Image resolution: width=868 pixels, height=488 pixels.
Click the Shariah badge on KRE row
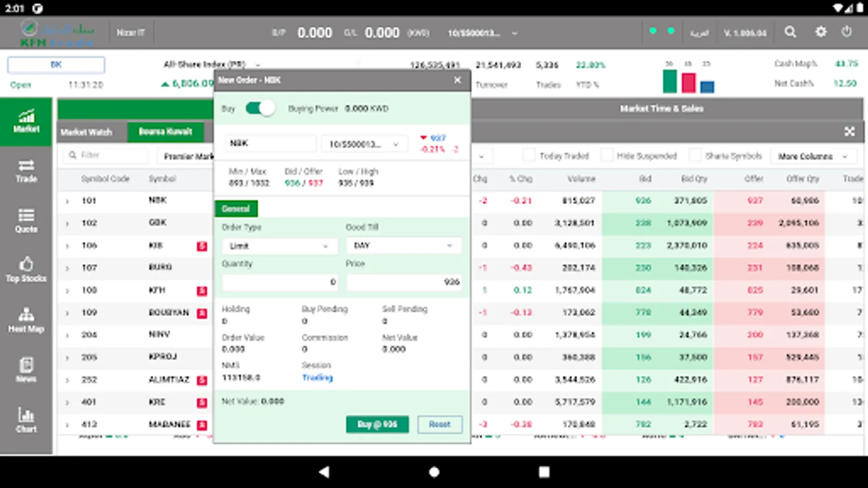(x=202, y=402)
